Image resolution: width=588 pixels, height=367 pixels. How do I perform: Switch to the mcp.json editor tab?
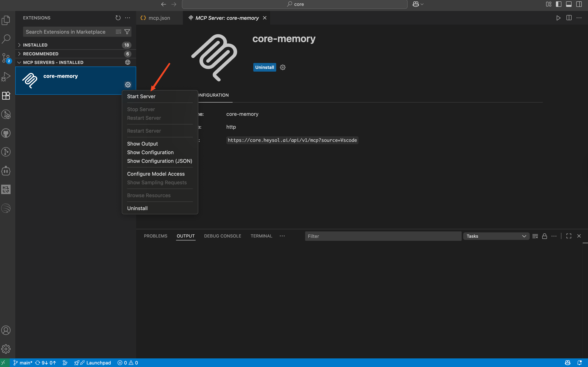click(159, 18)
